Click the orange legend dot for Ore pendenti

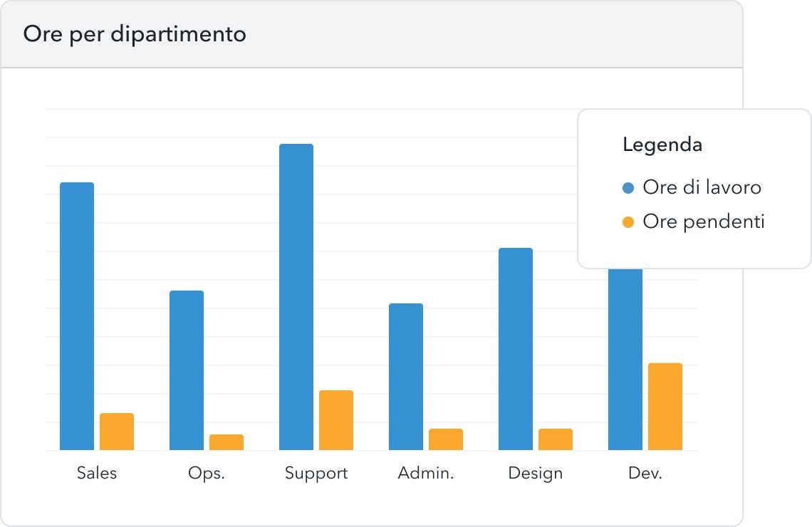pyautogui.click(x=628, y=222)
